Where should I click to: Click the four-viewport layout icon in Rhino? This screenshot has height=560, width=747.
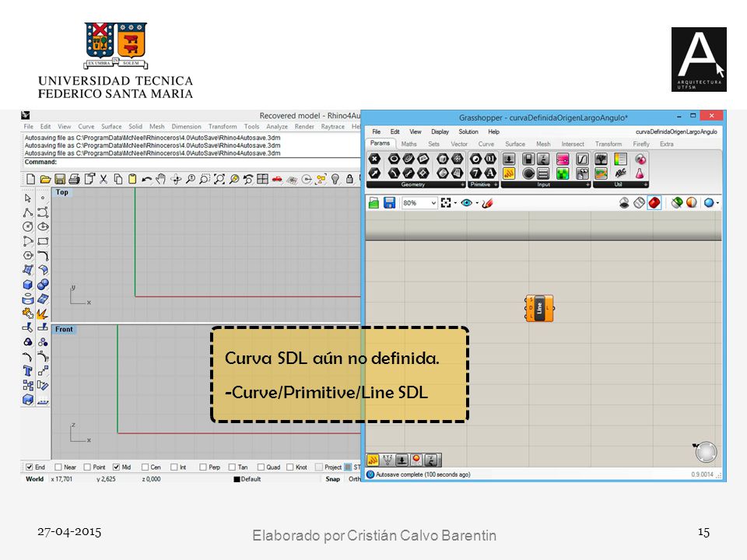[x=262, y=179]
